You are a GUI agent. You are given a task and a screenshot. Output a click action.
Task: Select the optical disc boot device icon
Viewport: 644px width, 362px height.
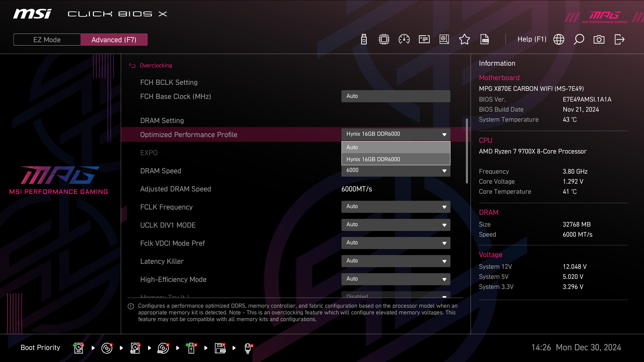point(107,348)
